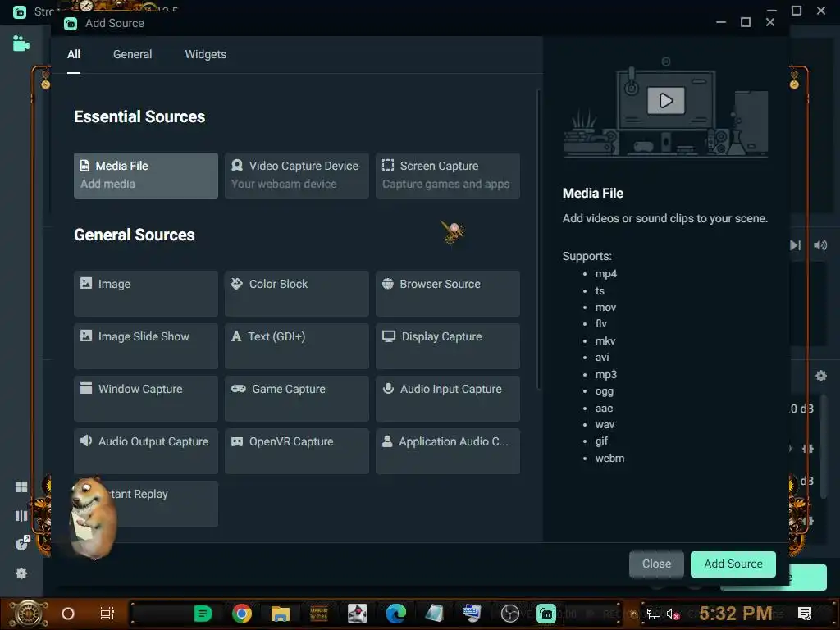Click the webcam icon on Video Capture Device
The width and height of the screenshot is (840, 630).
[237, 165]
